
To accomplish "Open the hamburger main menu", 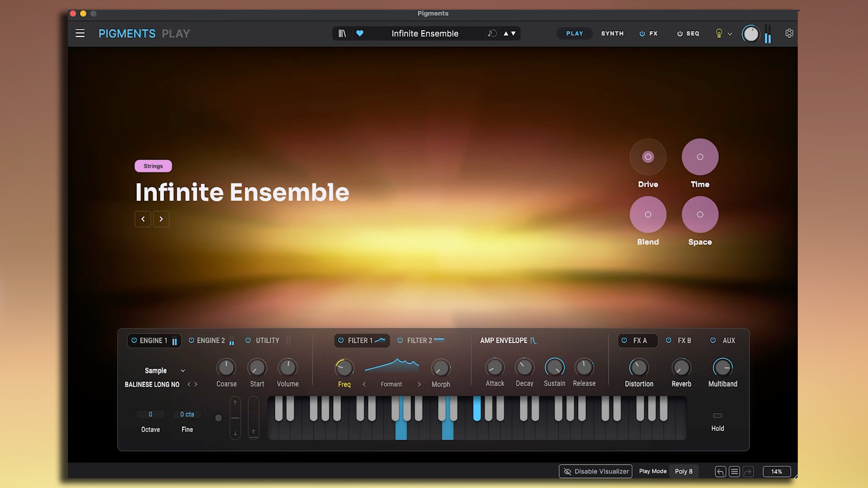I will click(x=80, y=34).
